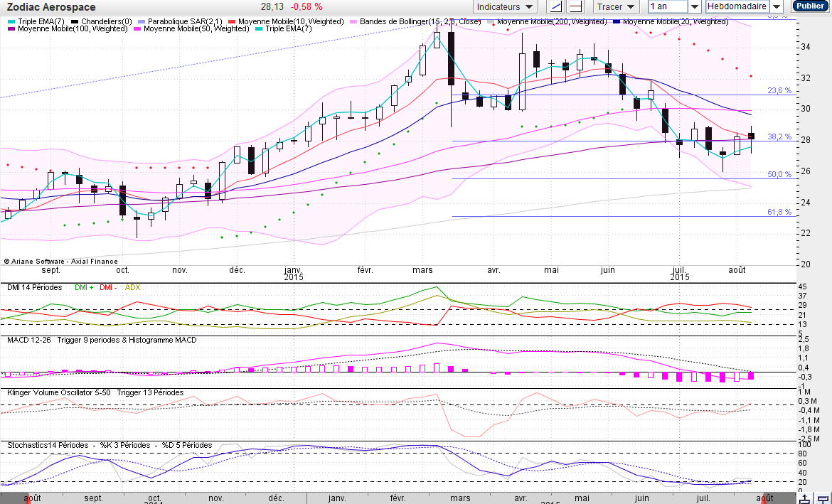Click the Zodiac Aerospace chart title
The height and width of the screenshot is (504, 832).
pyautogui.click(x=51, y=7)
